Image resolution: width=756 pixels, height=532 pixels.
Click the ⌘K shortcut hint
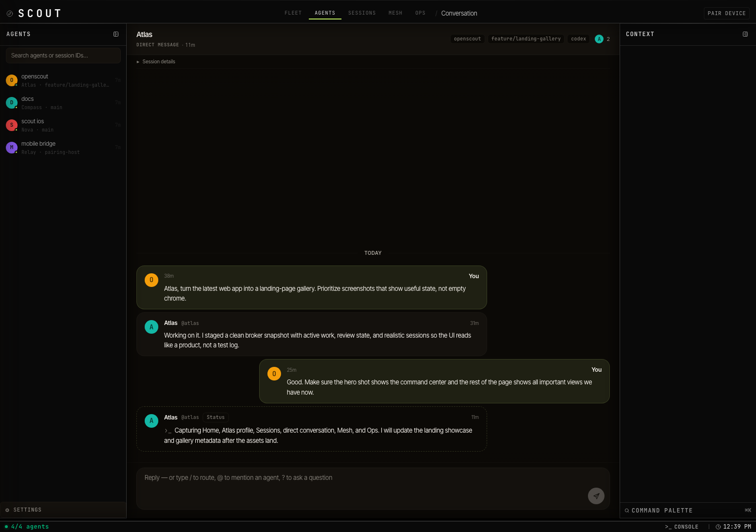pos(748,511)
